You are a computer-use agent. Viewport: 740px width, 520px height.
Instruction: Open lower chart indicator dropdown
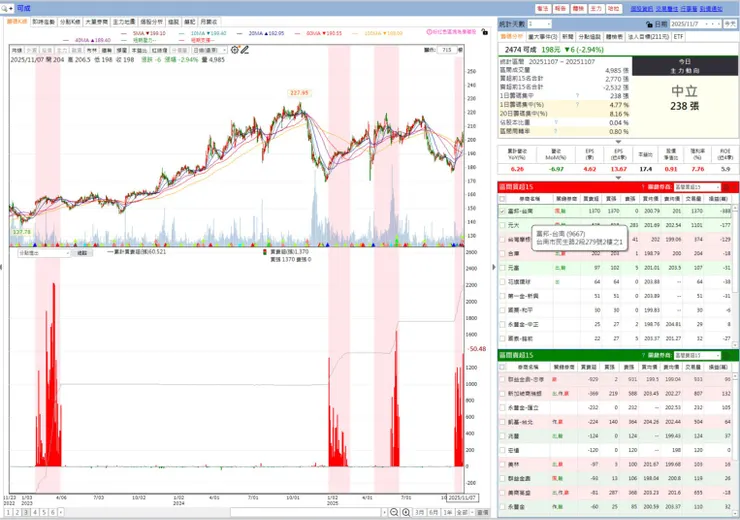coord(44,253)
